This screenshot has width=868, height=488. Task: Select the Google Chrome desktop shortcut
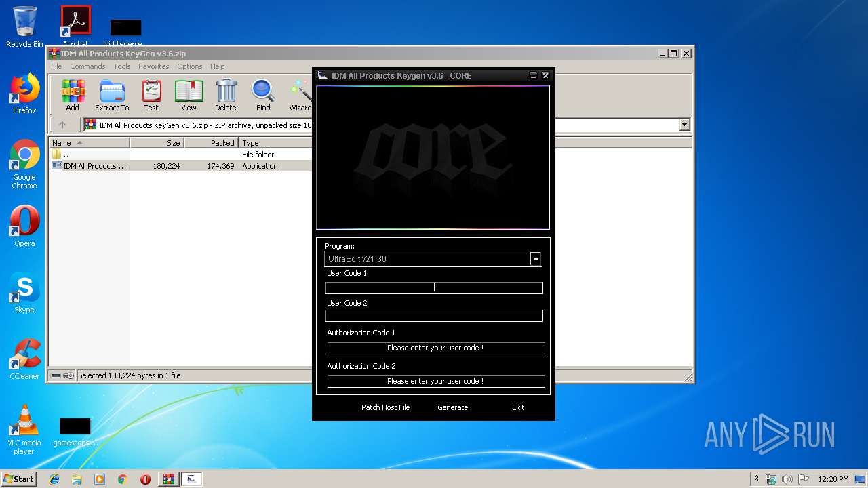pos(24,165)
